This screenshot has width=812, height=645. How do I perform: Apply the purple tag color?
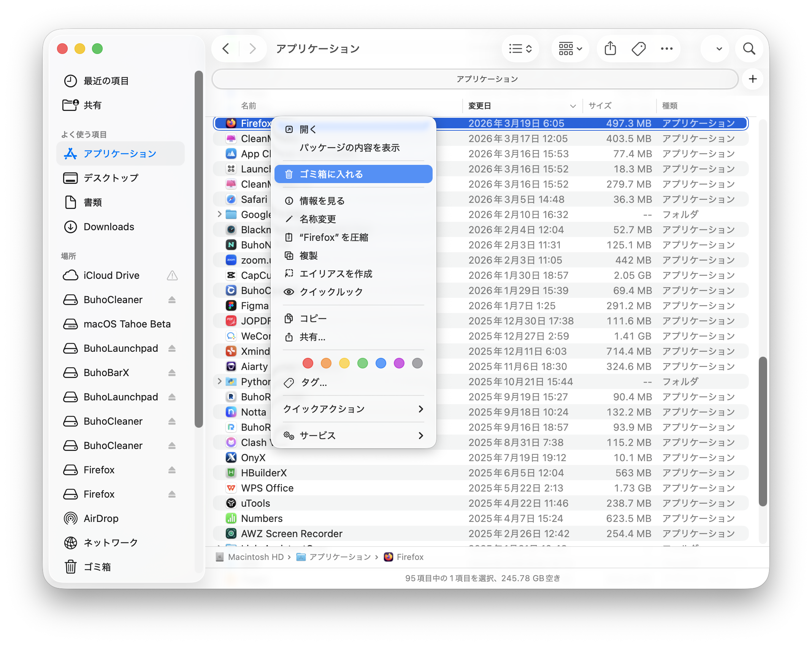[399, 364]
